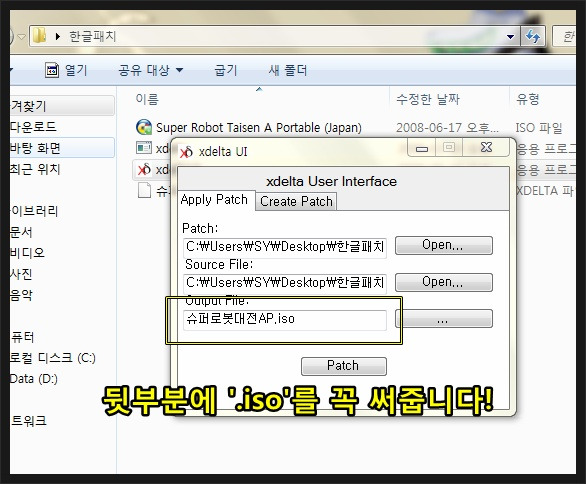
Task: Open the 공유 대상 dropdown menu
Action: pos(150,70)
